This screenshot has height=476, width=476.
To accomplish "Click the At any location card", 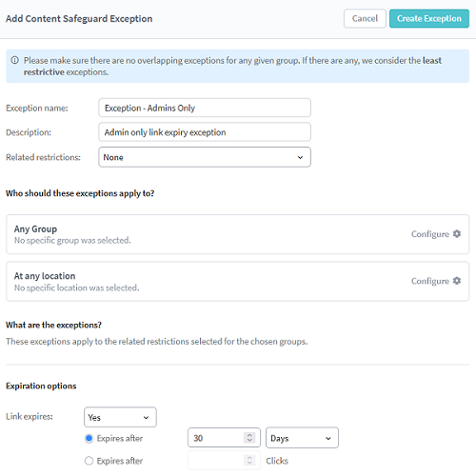I will [x=238, y=281].
